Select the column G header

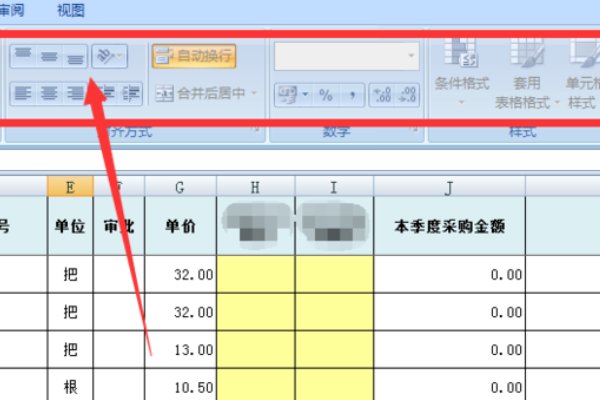(180, 187)
